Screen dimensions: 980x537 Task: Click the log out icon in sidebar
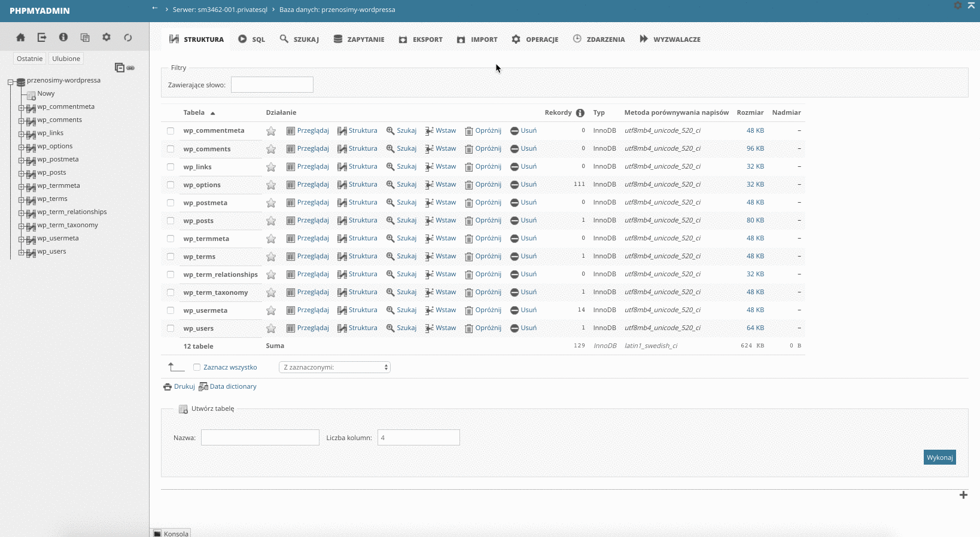click(x=42, y=37)
